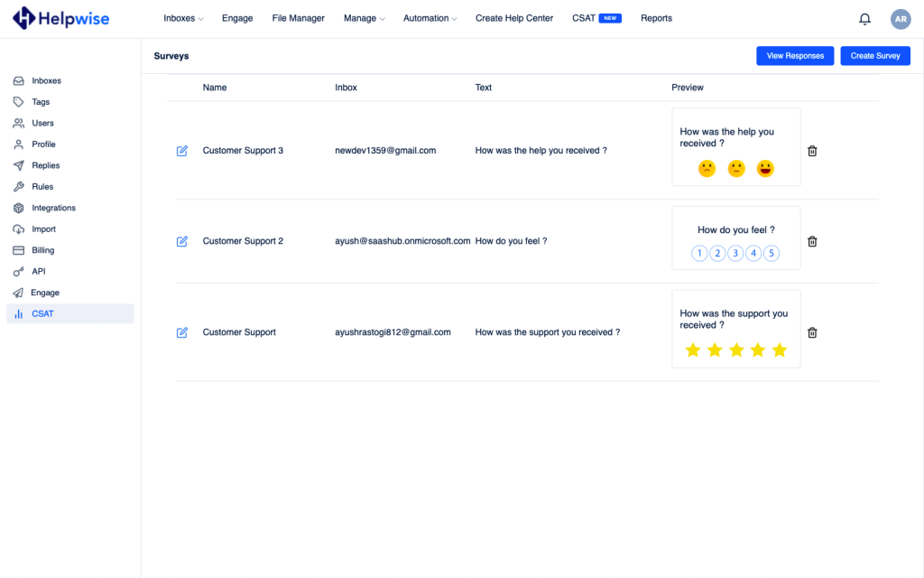Select the Import sidebar option
Viewport: 924px width, 578px height.
44,228
